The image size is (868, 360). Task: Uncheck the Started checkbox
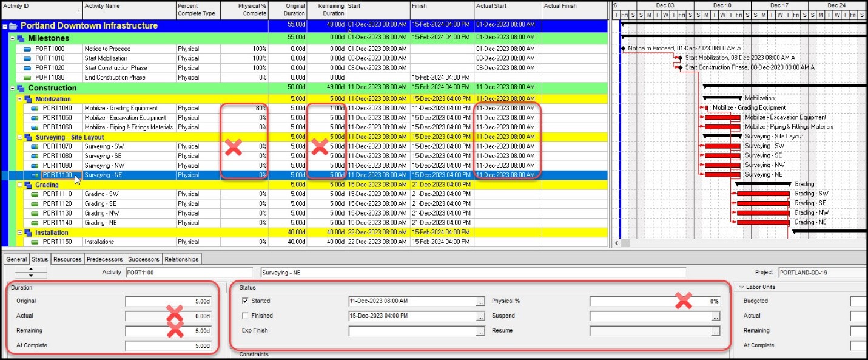[245, 301]
